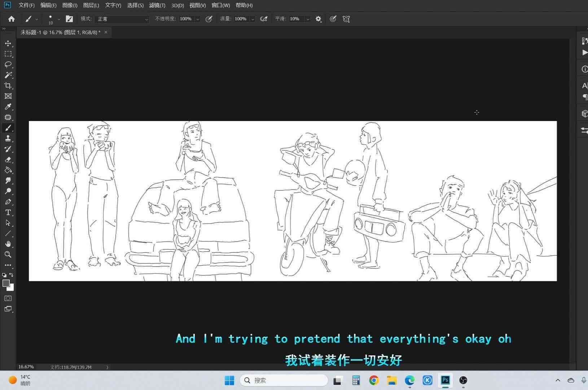Open the 滤镜(T) menu
This screenshot has height=390, width=588.
[x=157, y=5]
